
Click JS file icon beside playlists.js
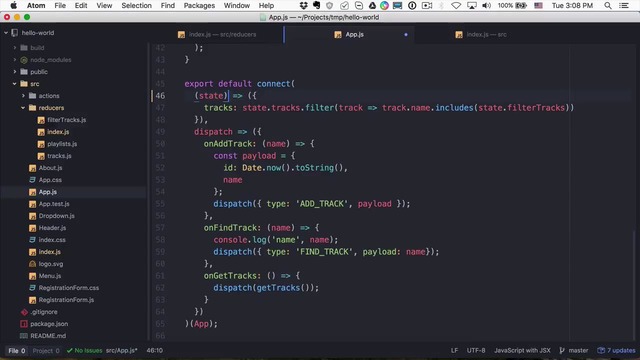coord(41,144)
